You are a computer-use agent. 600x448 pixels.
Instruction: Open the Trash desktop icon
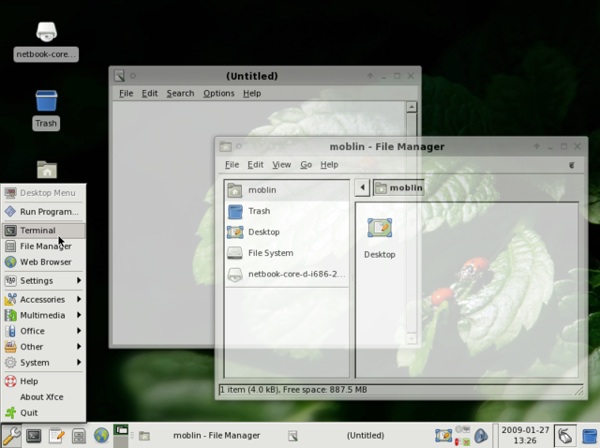pos(46,102)
